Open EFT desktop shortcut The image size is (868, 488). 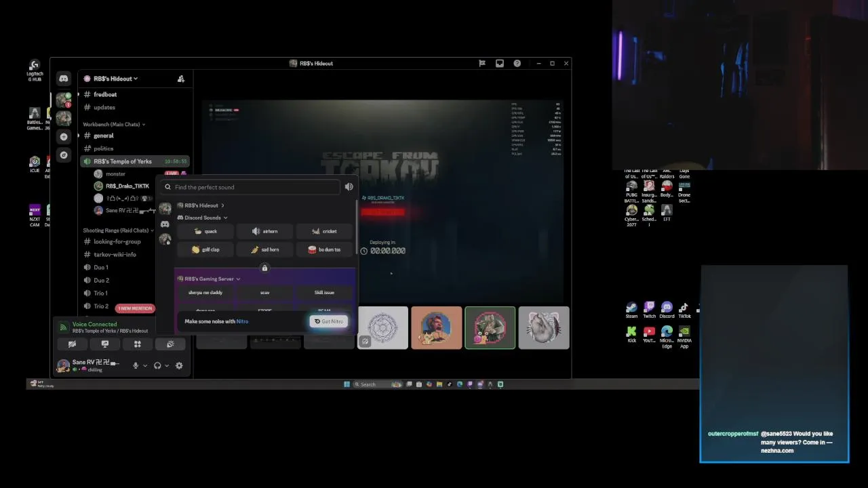pos(667,213)
